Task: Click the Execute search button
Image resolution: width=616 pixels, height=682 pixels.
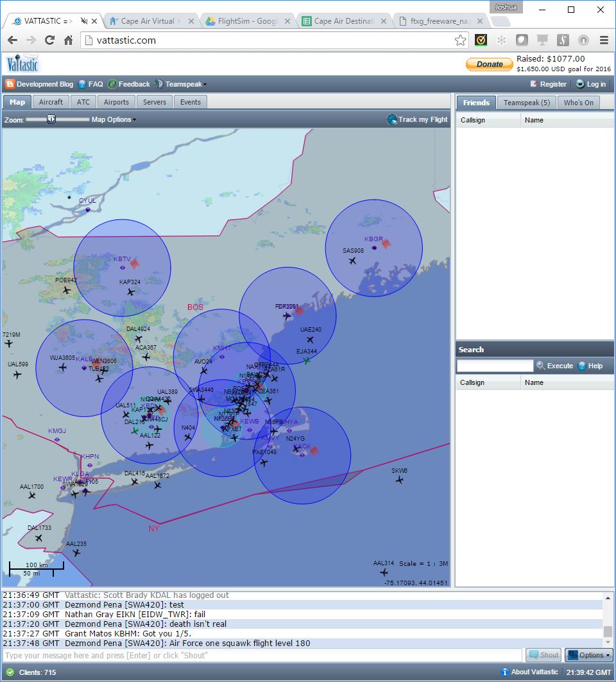Action: pos(554,366)
